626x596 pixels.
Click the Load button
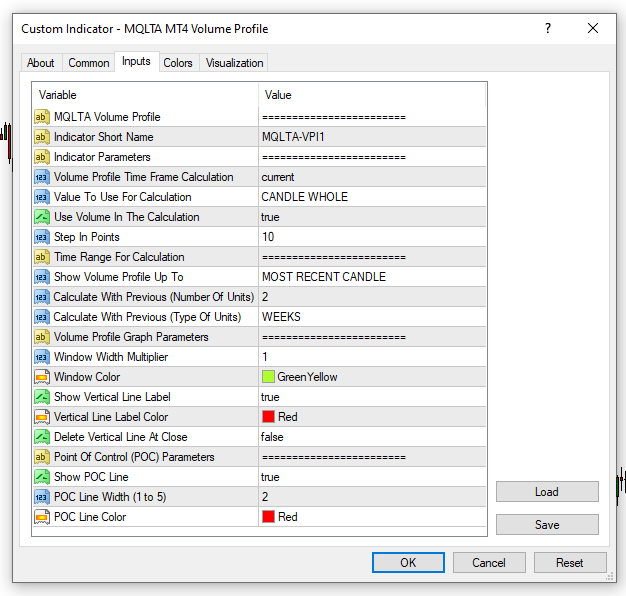(x=547, y=491)
